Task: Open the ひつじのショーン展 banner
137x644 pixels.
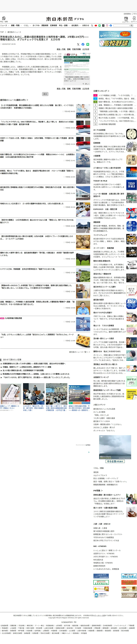Action: click(115, 34)
